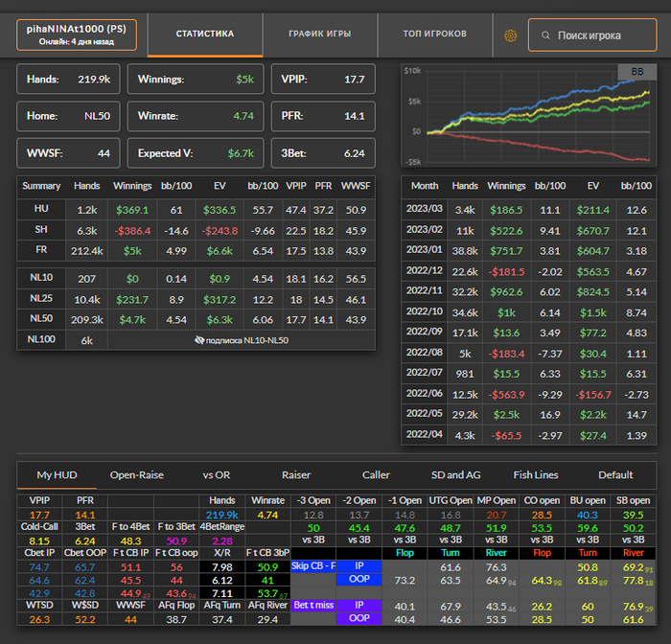Click the pihaNINAt1000 (PS) player badge

pyautogui.click(x=77, y=35)
